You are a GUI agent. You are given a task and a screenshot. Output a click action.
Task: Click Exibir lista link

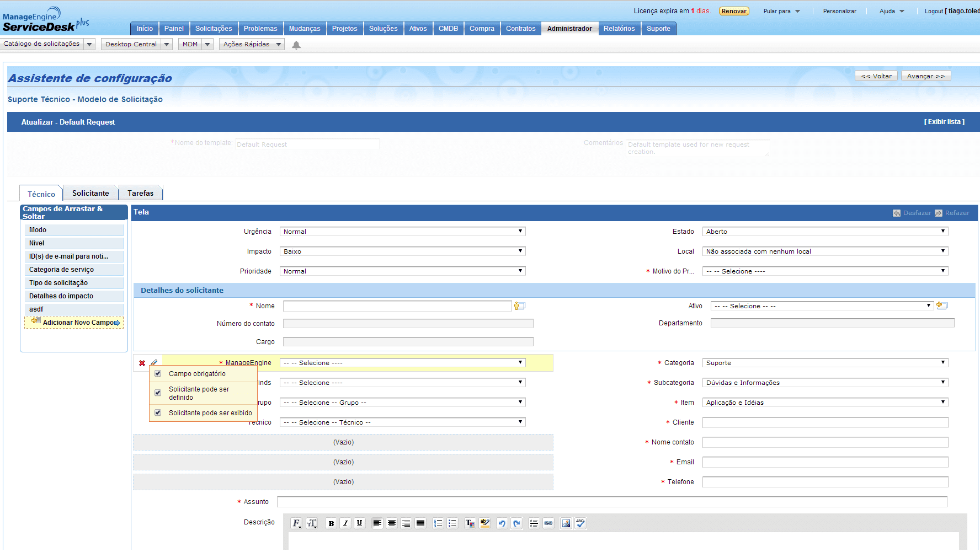[x=945, y=122]
